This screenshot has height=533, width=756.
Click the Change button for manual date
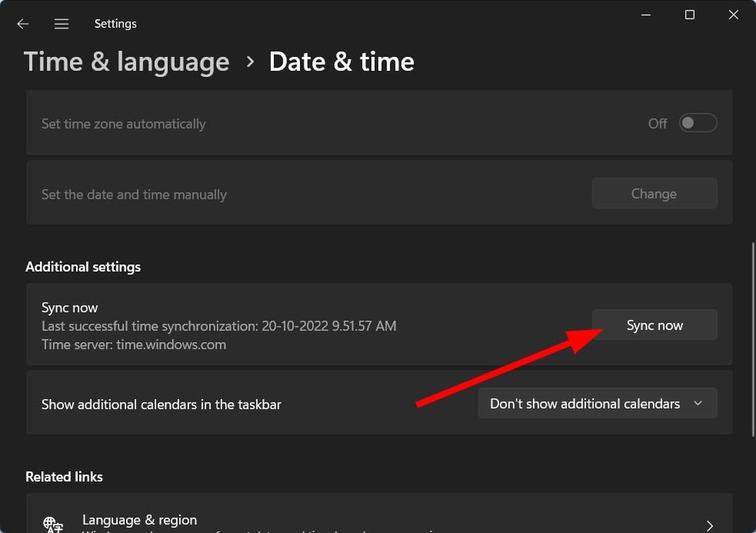point(654,194)
